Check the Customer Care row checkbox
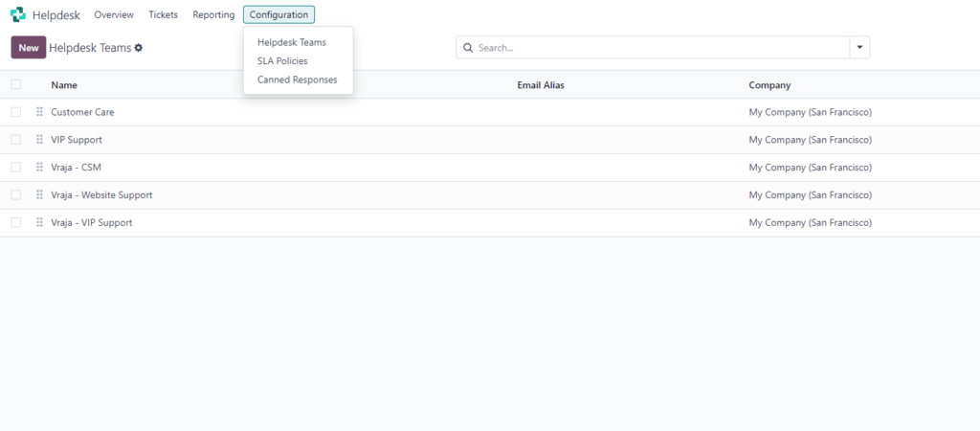The height and width of the screenshot is (431, 980). point(15,112)
